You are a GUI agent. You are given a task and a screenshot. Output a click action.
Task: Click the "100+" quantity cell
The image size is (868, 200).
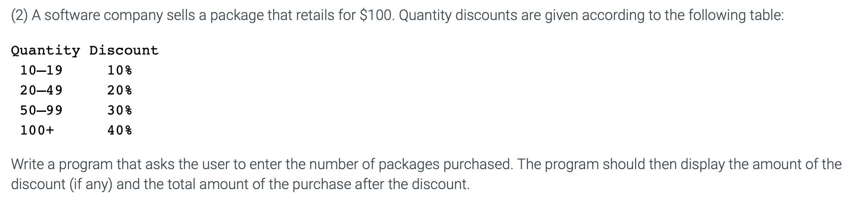click(x=37, y=130)
